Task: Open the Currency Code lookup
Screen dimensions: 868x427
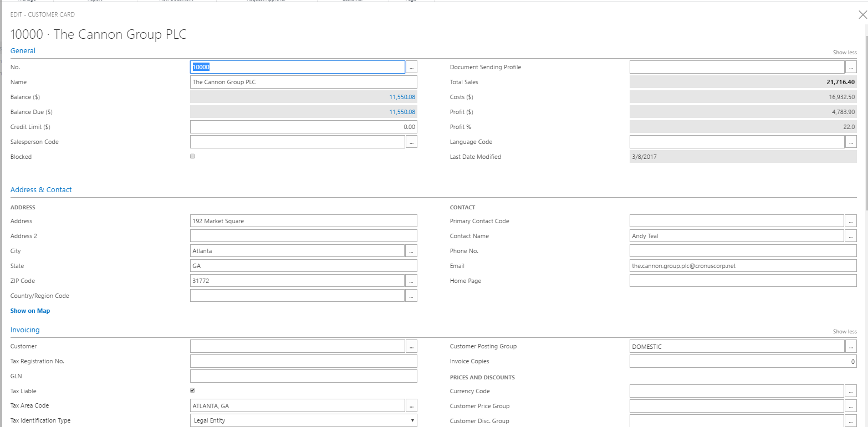Action: point(851,390)
